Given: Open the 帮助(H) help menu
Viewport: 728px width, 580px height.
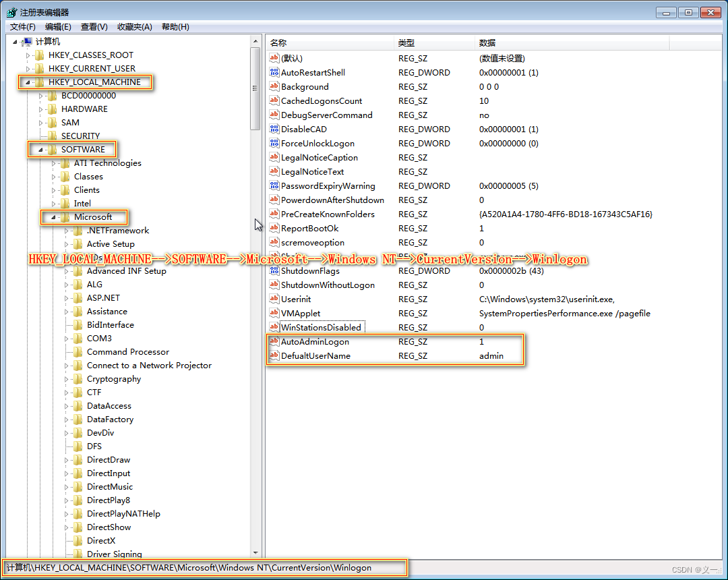Looking at the screenshot, I should [175, 27].
